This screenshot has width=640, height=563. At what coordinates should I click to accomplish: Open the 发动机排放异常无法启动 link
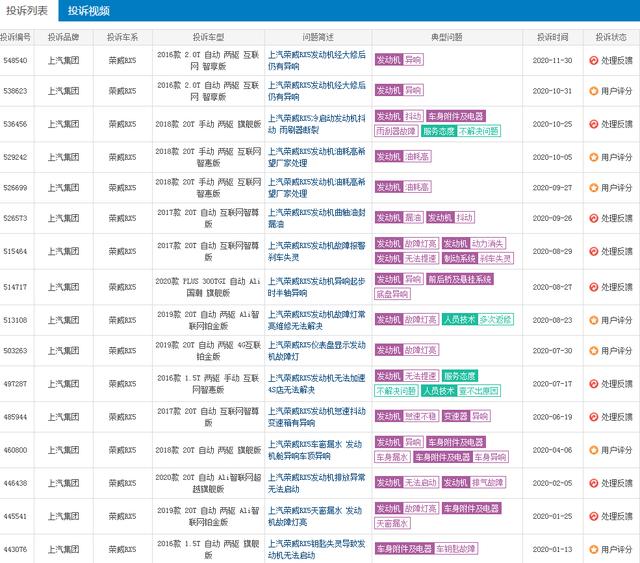[317, 483]
